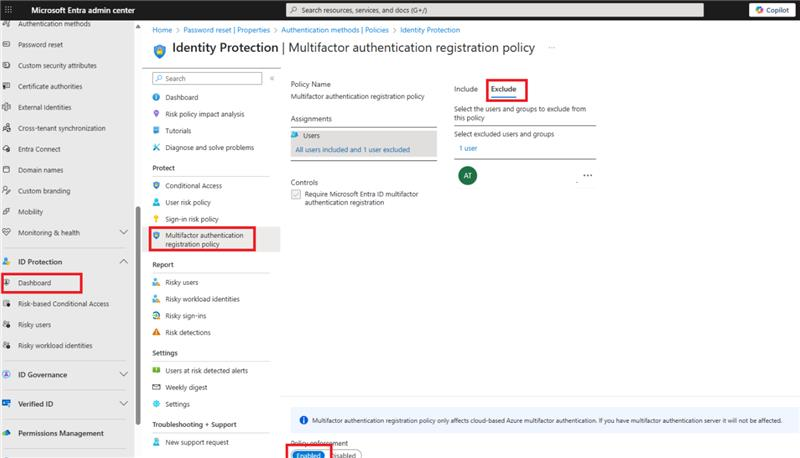
Task: Click the Domain names icon
Action: pyautogui.click(x=7, y=170)
